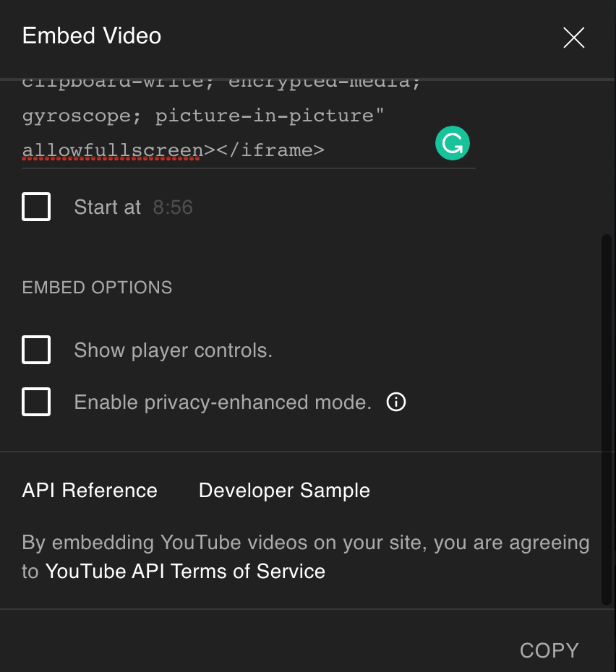This screenshot has width=616, height=672.
Task: Check the Enable privacy-enhanced mode box
Action: (x=36, y=402)
